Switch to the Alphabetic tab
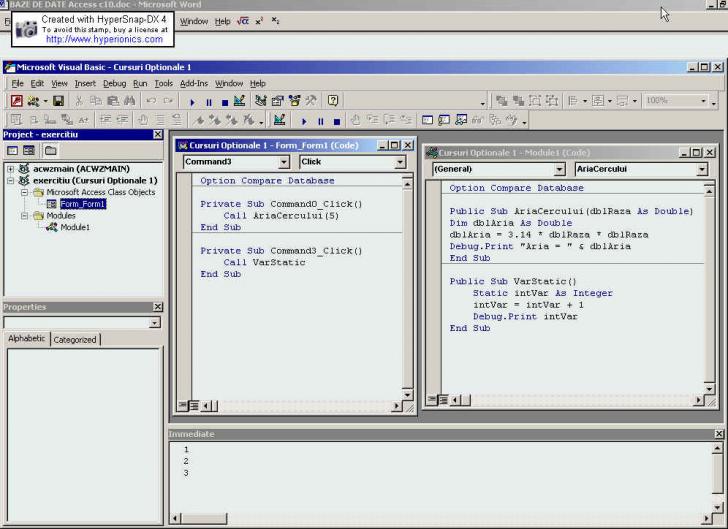This screenshot has height=529, width=728. (x=26, y=338)
